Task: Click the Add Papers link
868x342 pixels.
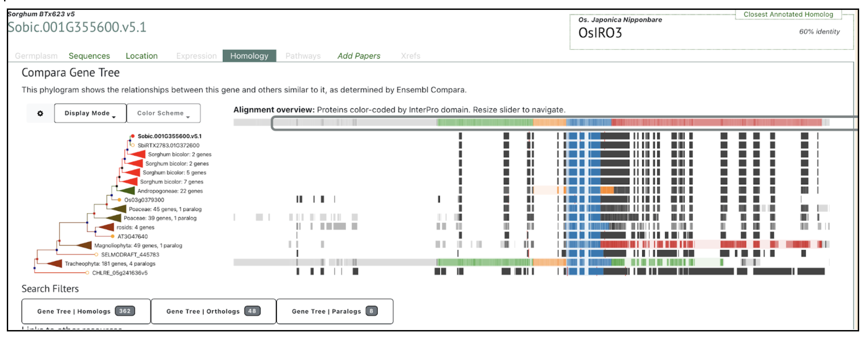Action: click(359, 56)
